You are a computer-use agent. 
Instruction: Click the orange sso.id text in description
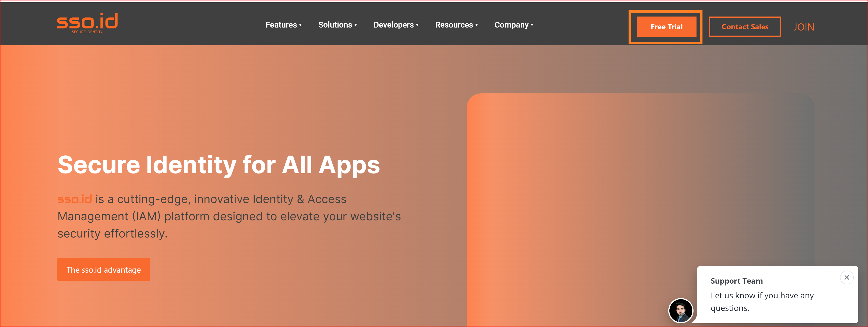74,199
